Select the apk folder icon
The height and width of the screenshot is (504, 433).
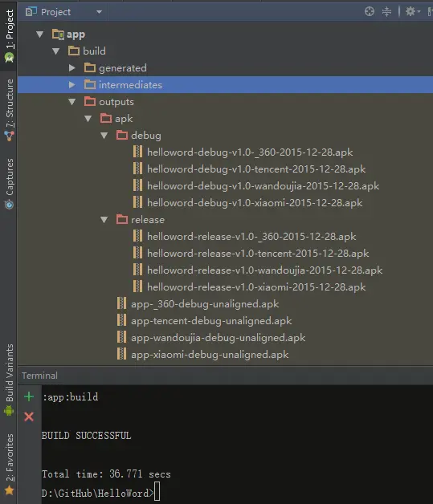[x=106, y=118]
